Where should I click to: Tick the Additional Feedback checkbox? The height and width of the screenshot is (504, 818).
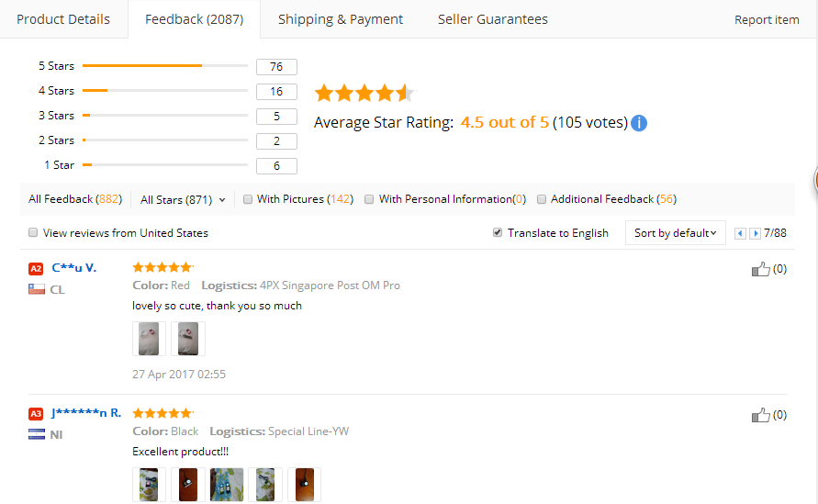(x=542, y=199)
